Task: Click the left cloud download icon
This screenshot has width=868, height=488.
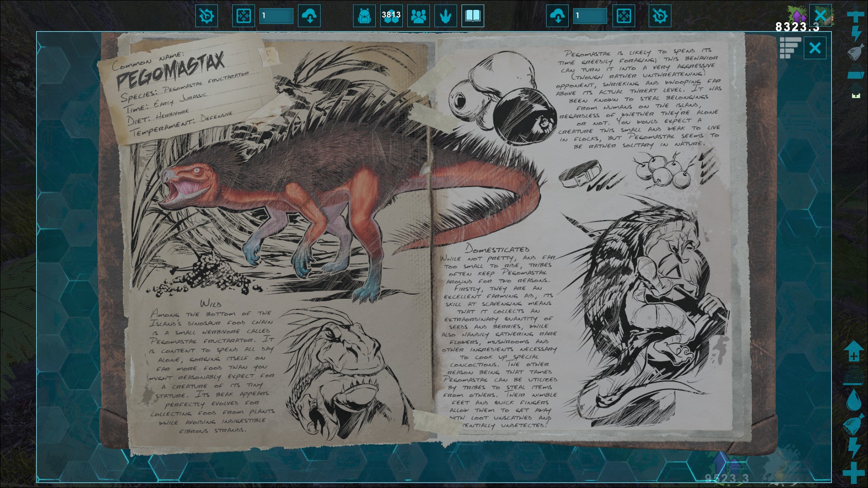Action: pos(309,16)
